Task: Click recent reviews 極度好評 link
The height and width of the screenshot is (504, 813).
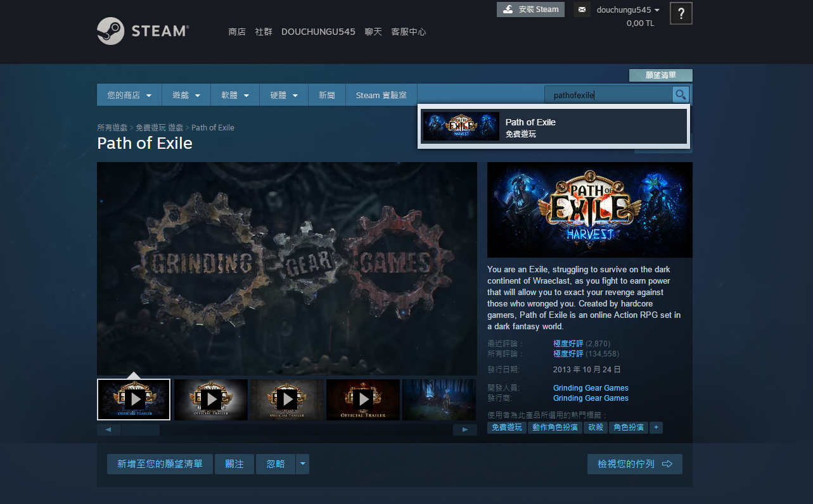Action: 568,344
